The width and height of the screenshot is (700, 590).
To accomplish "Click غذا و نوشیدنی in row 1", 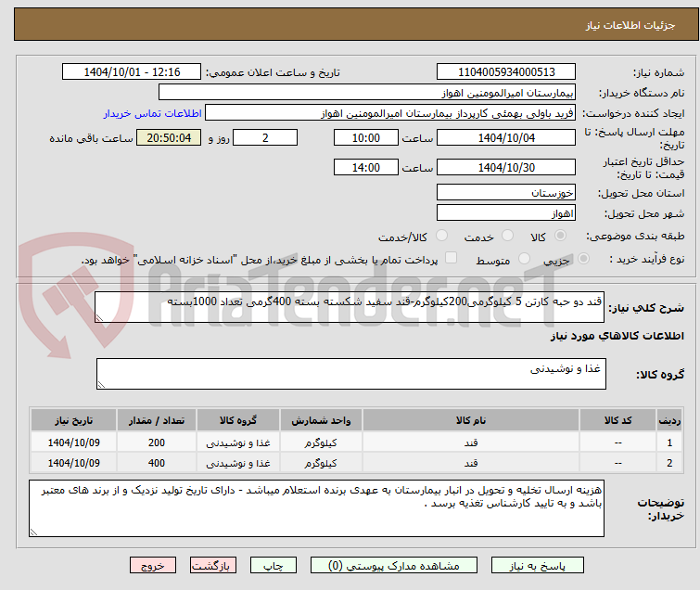I will click(238, 442).
